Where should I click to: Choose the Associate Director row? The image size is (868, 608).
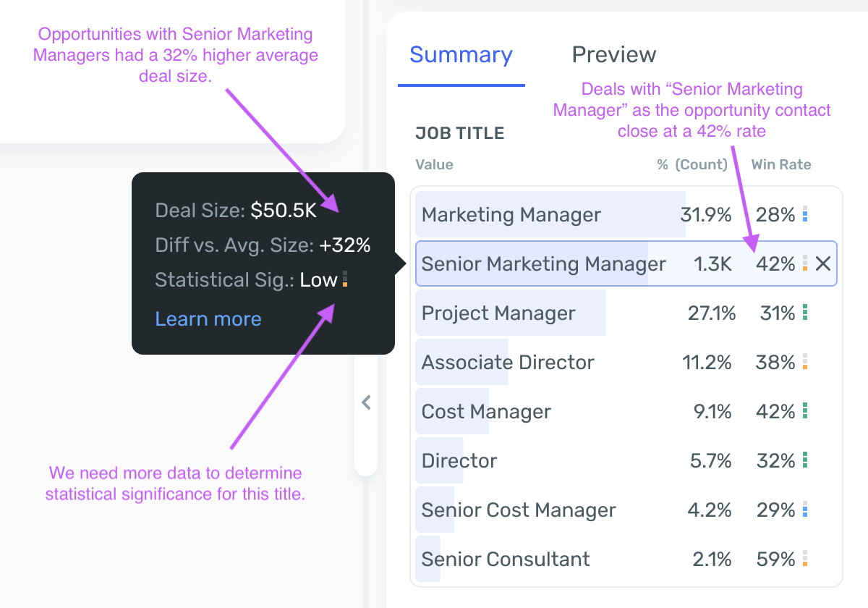(x=508, y=363)
